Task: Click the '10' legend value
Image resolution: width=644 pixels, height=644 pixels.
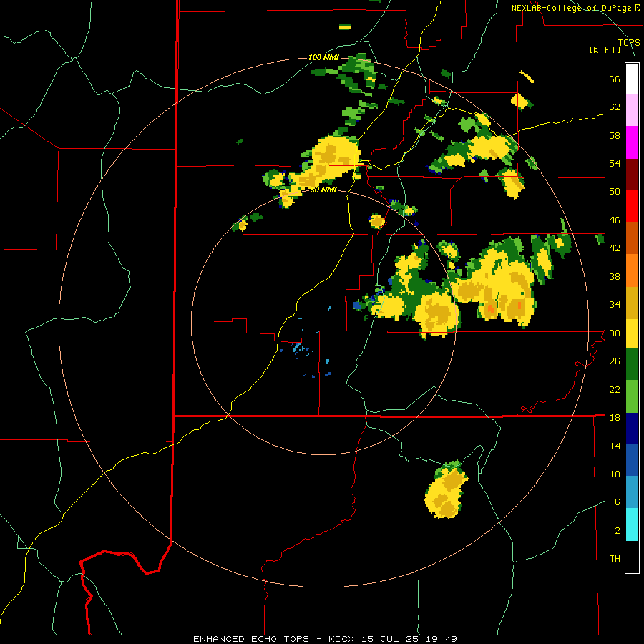Action: (x=615, y=474)
